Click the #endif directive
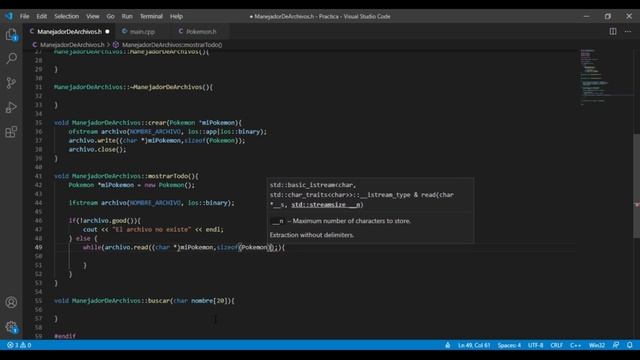The image size is (640, 360). click(64, 336)
